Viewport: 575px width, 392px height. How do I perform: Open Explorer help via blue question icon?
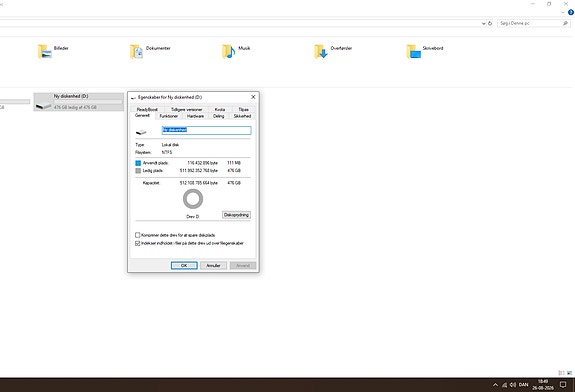coord(571,12)
